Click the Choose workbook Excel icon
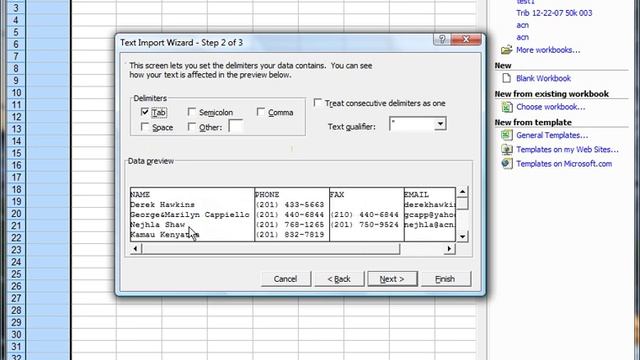The height and width of the screenshot is (360, 640). (507, 107)
